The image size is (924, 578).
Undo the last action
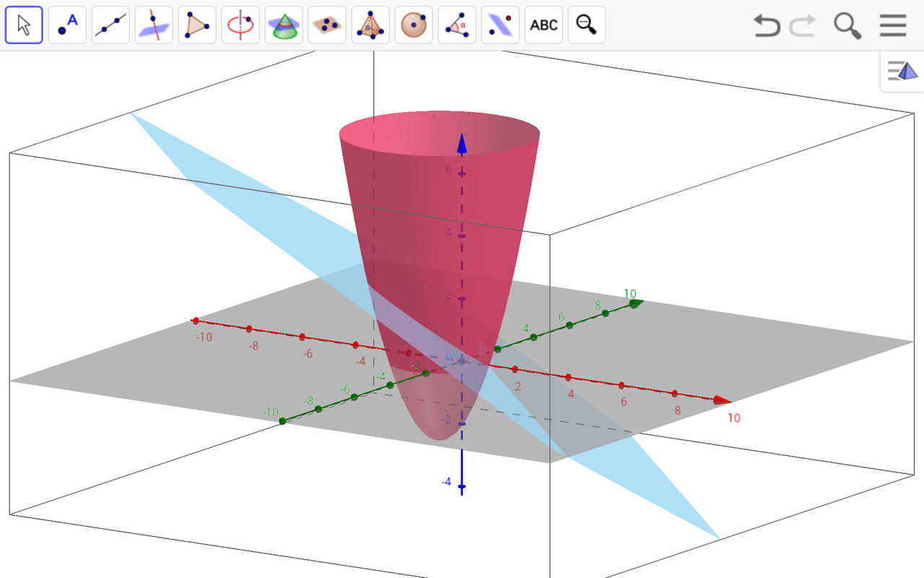pos(767,26)
